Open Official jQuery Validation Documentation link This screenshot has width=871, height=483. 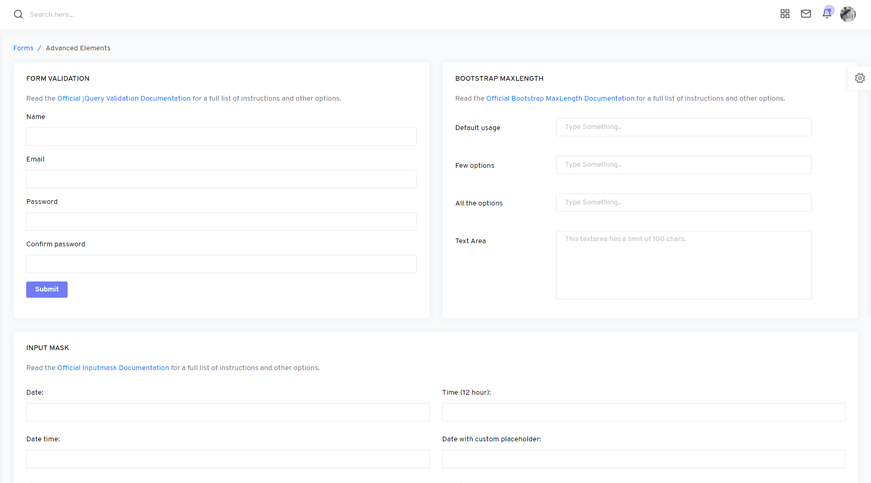click(123, 99)
